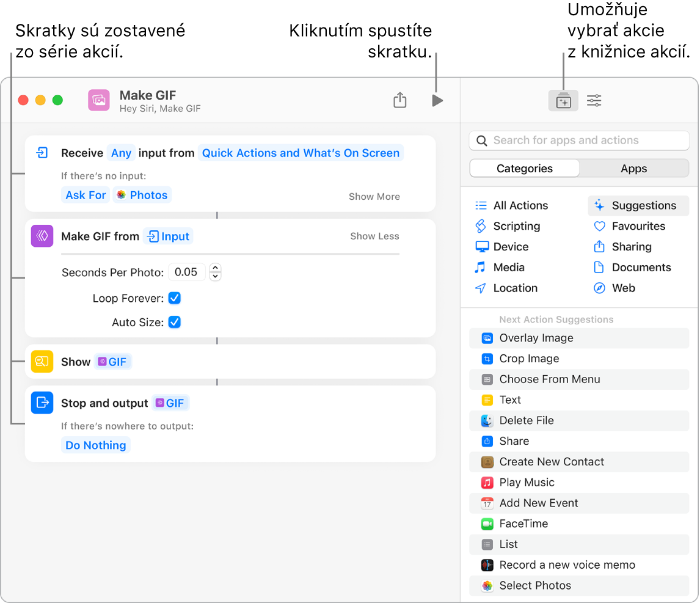Click the GIF variable in Show action
700x603 pixels.
tap(112, 362)
